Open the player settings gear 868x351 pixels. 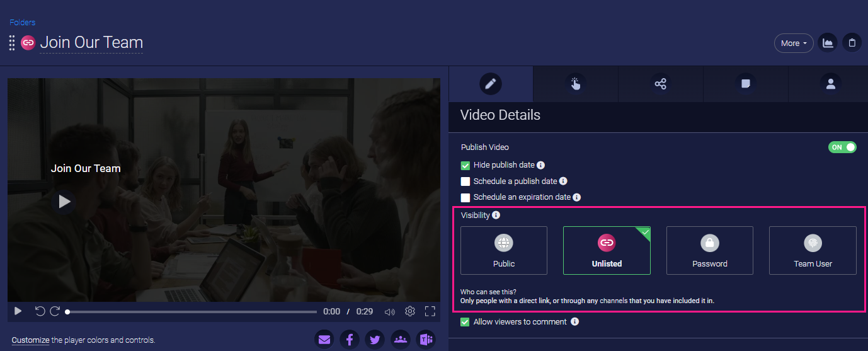tap(410, 311)
